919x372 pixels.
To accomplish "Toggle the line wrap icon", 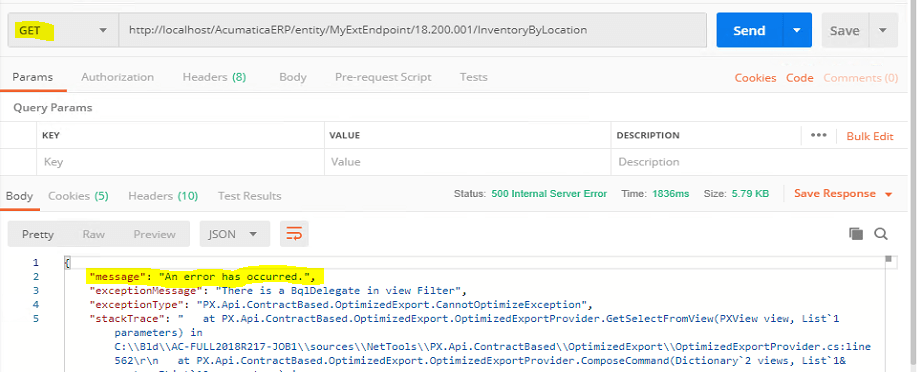I will tap(294, 234).
